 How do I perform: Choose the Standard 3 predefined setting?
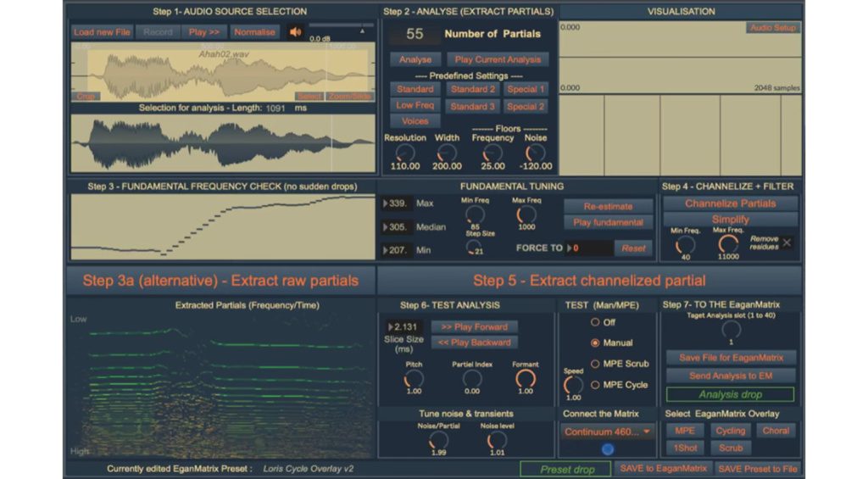pyautogui.click(x=472, y=106)
